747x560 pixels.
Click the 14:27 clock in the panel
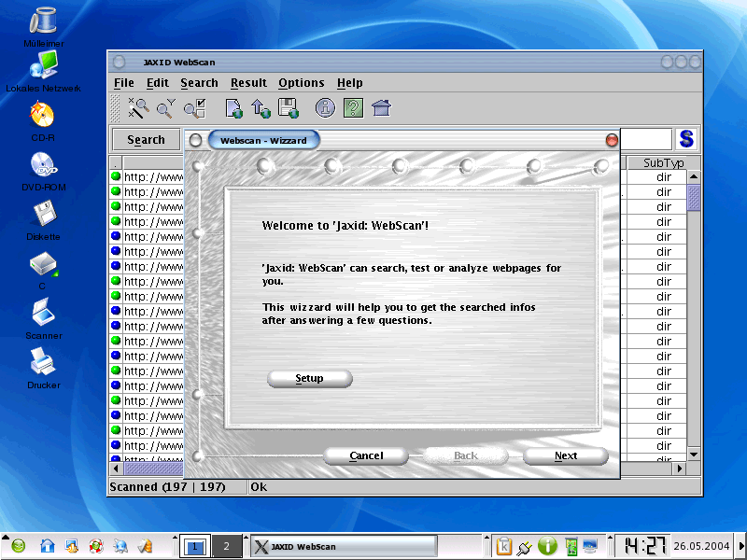point(643,546)
